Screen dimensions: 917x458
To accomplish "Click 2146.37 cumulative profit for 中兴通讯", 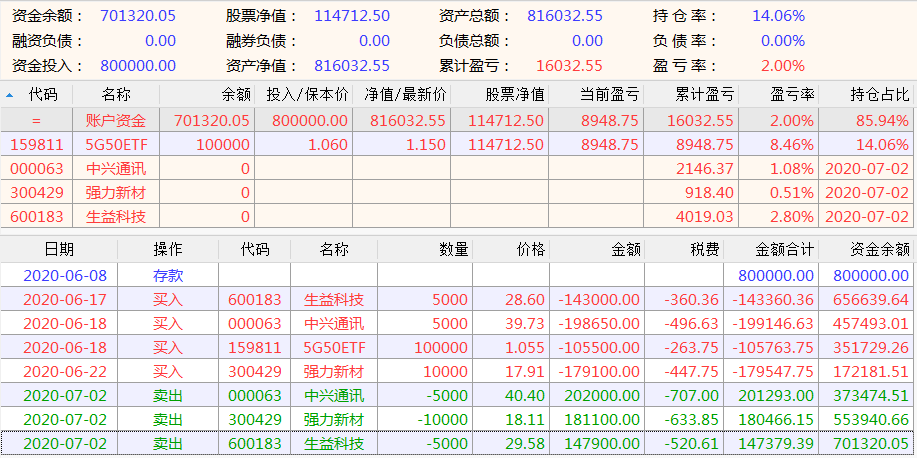I will pos(705,169).
